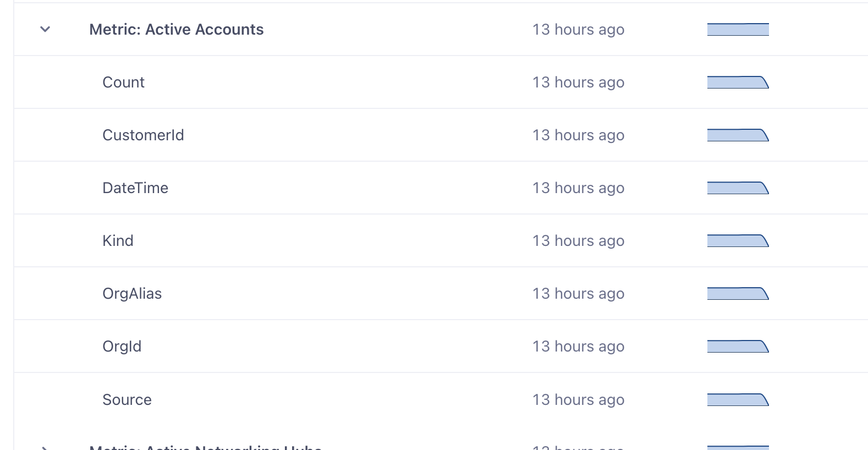Image resolution: width=868 pixels, height=450 pixels.
Task: Select the Source field row
Action: (441, 399)
